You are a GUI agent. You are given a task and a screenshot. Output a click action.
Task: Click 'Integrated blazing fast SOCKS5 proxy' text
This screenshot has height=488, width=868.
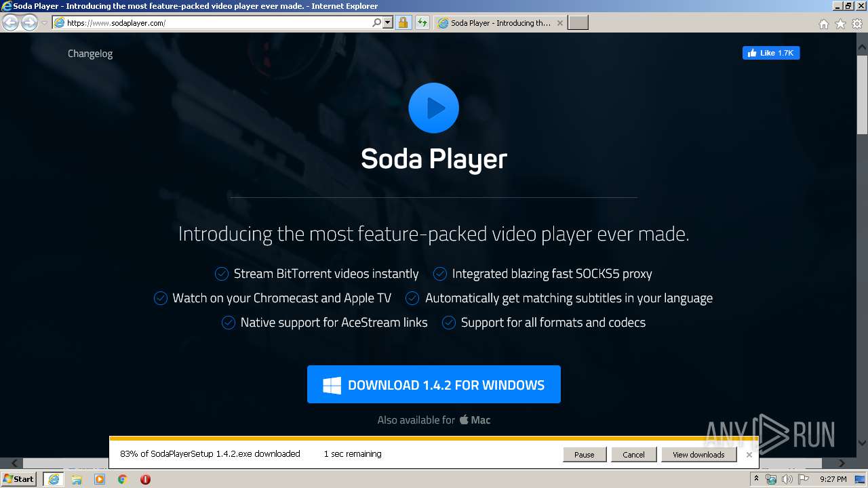click(552, 274)
